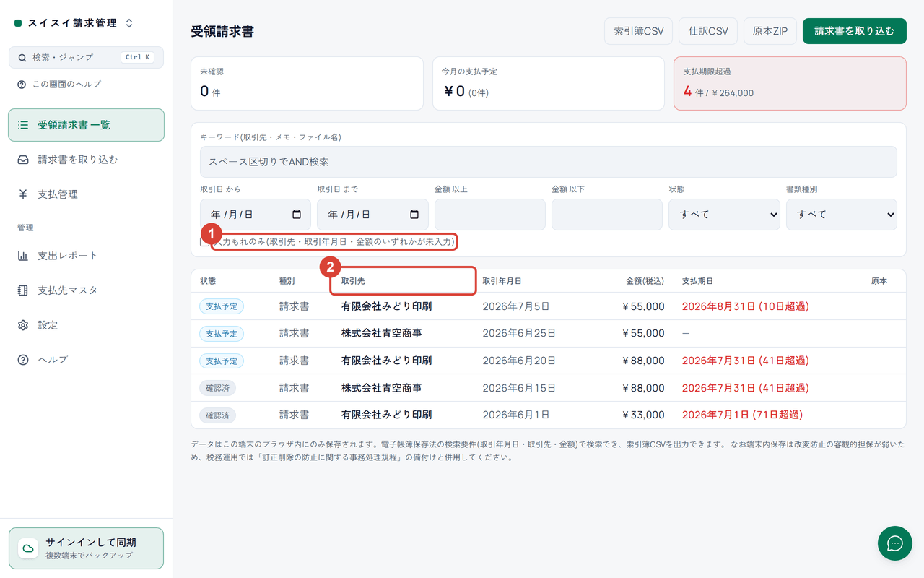Click the 仕訳CSV export button
Screen dimensions: 924x578
tap(708, 31)
